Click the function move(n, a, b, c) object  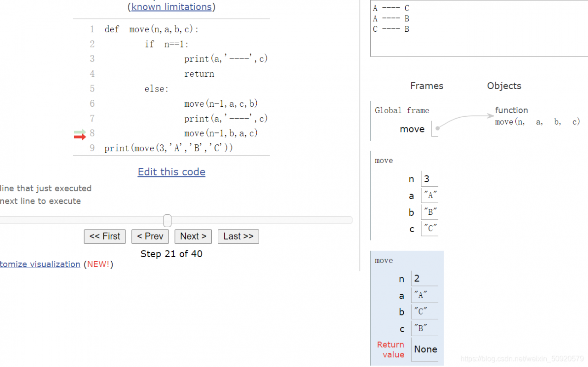pyautogui.click(x=537, y=116)
